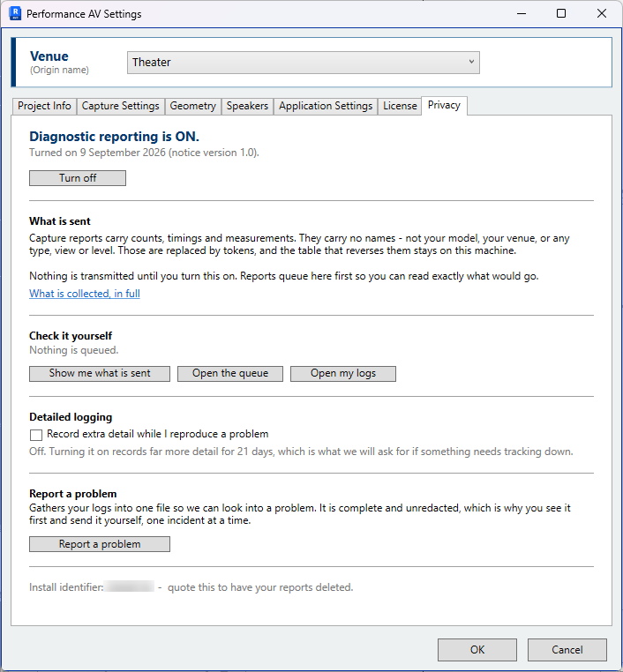The image size is (623, 672).
Task: Enable 'Record extra detail' checkbox
Action: 36,435
